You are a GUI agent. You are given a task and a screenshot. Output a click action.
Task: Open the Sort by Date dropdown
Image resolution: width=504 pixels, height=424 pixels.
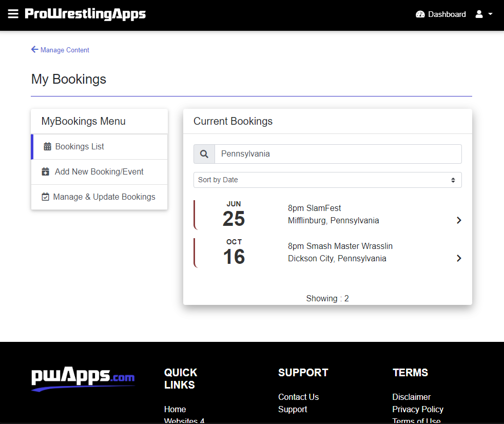coord(327,180)
